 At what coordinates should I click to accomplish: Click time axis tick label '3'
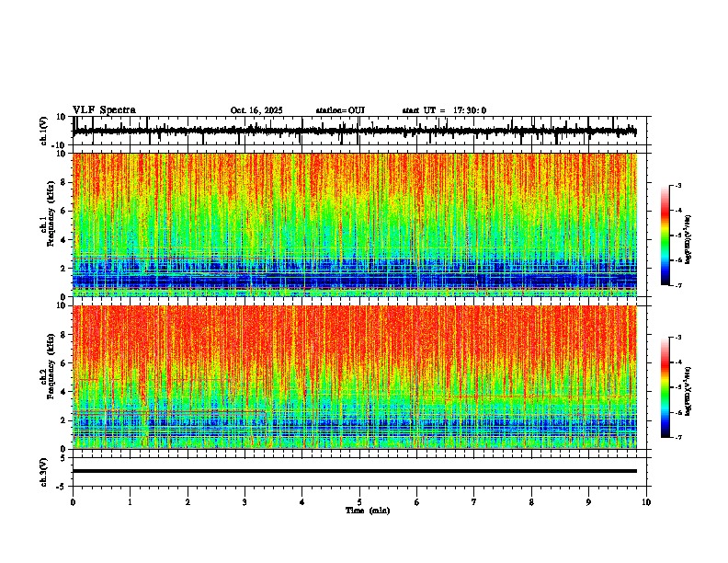pos(245,502)
